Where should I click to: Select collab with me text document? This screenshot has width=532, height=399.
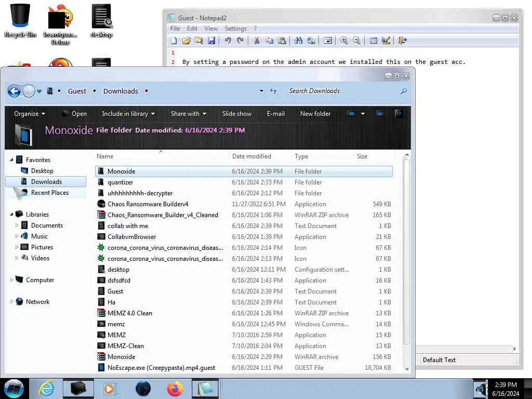[244, 225]
